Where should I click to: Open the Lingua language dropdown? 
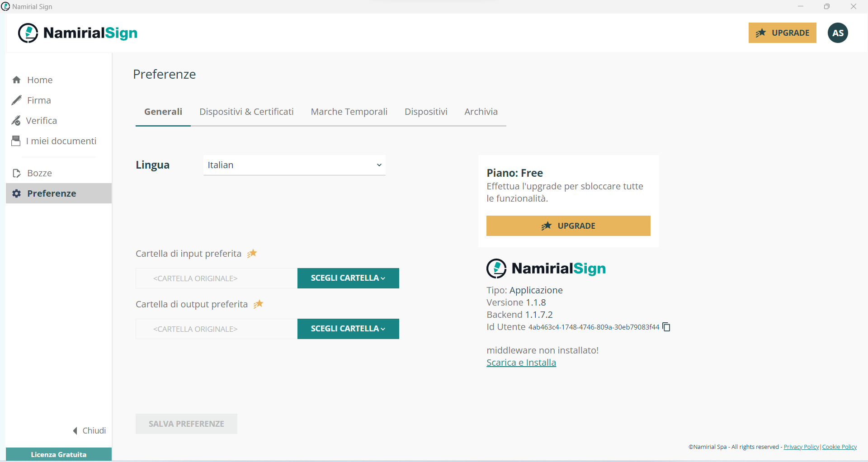pos(294,165)
